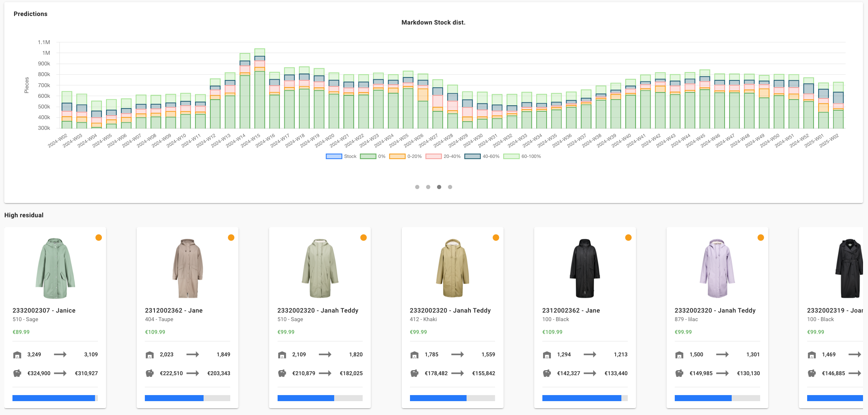Switch to fourth chart carousel dot
The image size is (868, 415).
point(450,187)
